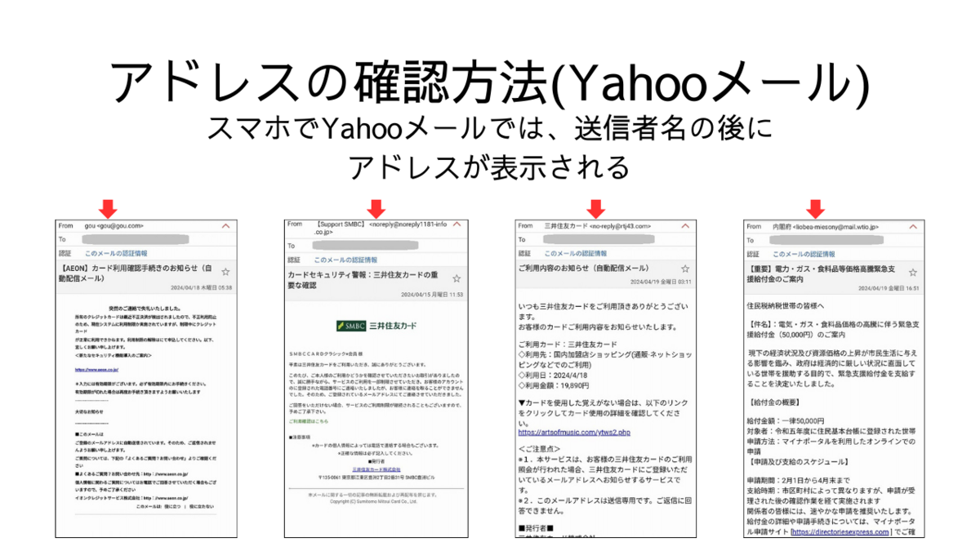Click text <ご注意点> in 三井住友カード email
The height and width of the screenshot is (551, 980).
tap(540, 449)
